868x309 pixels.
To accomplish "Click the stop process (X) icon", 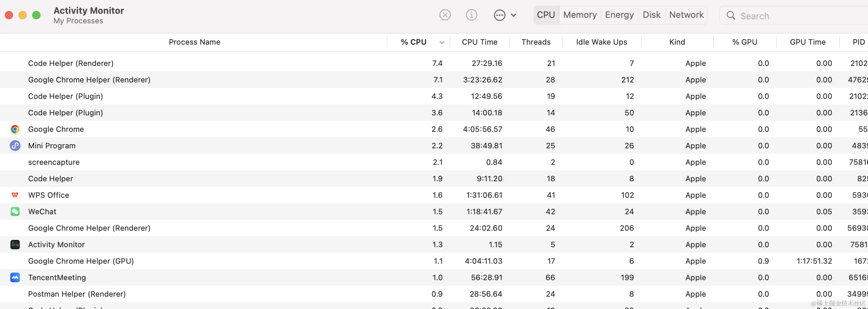I will coord(445,15).
